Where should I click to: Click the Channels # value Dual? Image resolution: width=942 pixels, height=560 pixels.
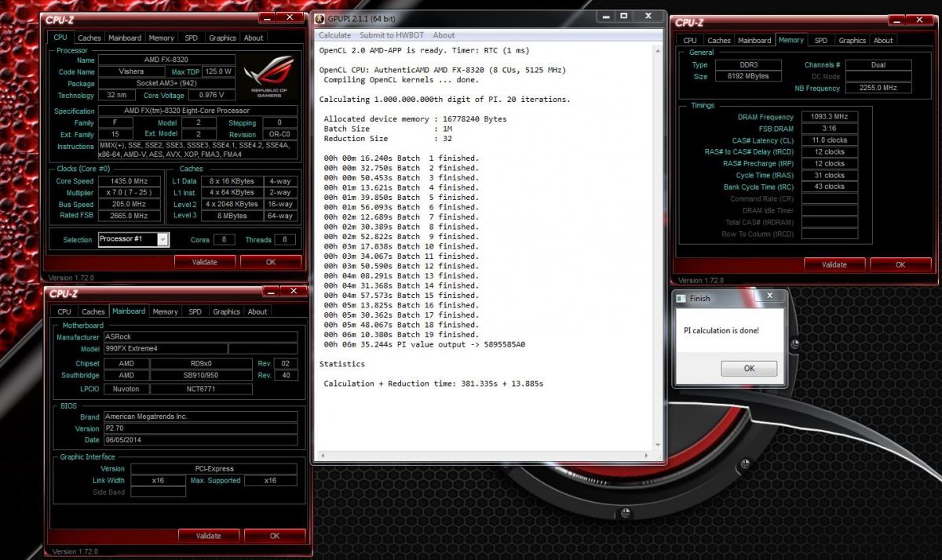pos(878,65)
